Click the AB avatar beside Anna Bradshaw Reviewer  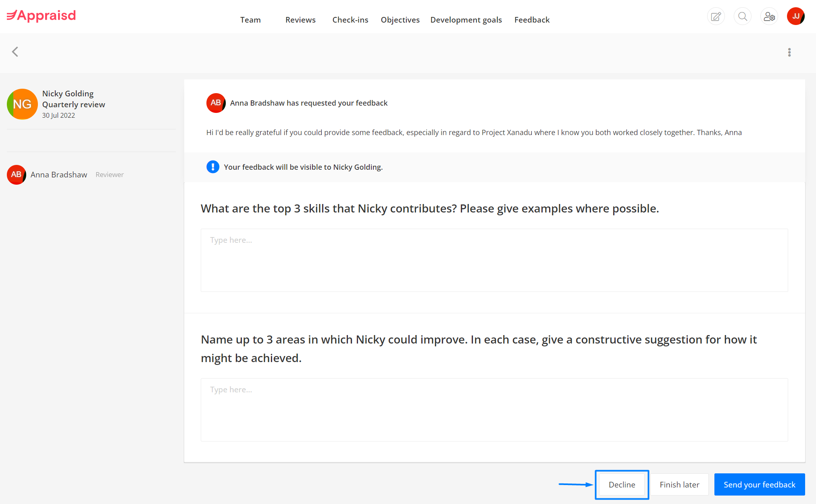coord(16,175)
